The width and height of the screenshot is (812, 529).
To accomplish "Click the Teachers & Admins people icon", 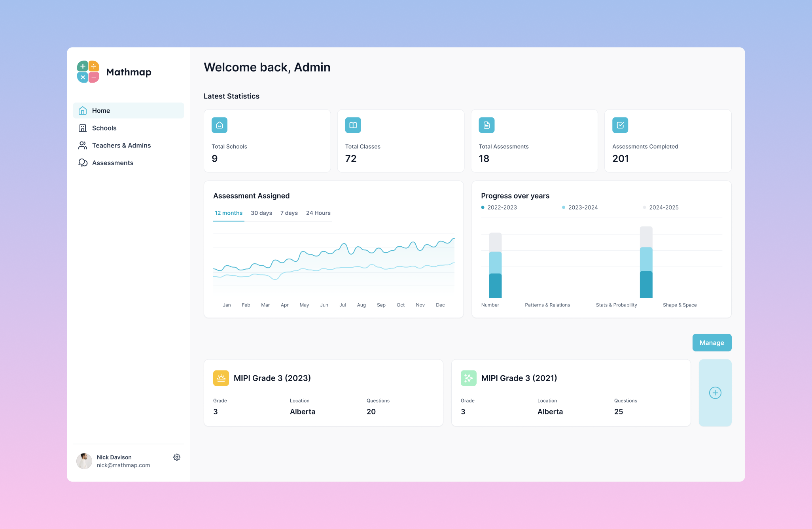I will click(x=83, y=145).
